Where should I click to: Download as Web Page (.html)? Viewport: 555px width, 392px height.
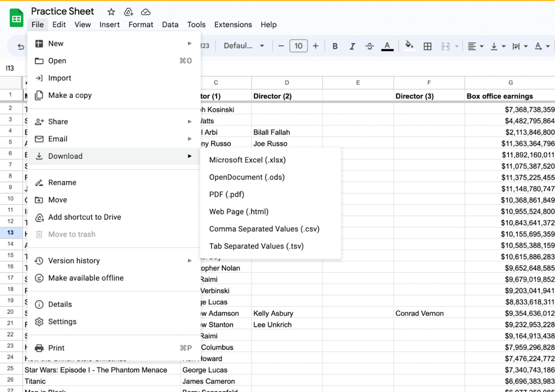coord(270,212)
